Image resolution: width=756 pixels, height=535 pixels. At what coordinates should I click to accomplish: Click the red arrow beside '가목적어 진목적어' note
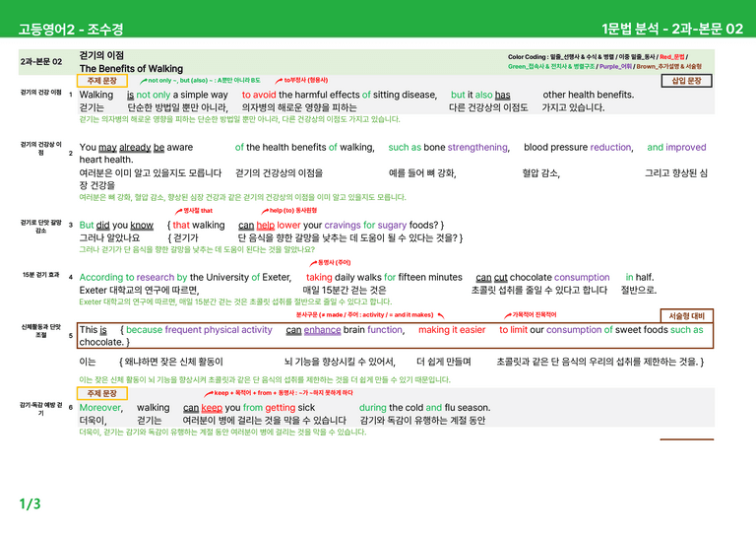(507, 315)
